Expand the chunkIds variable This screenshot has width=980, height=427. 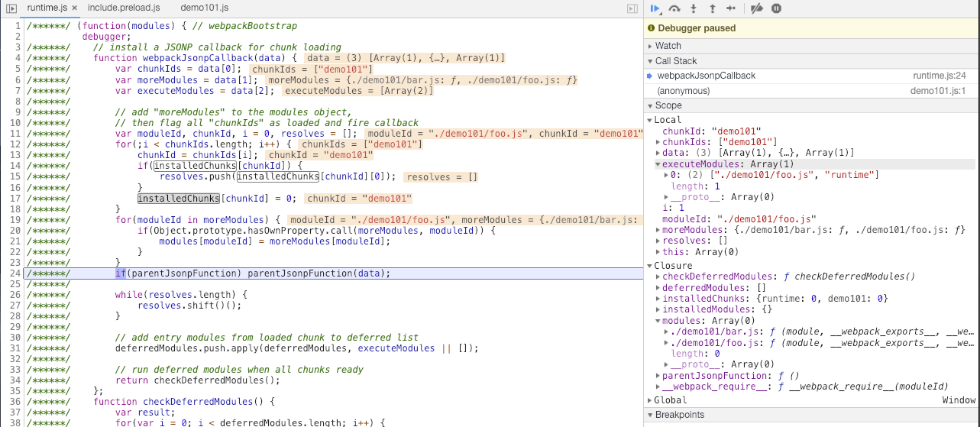click(658, 142)
